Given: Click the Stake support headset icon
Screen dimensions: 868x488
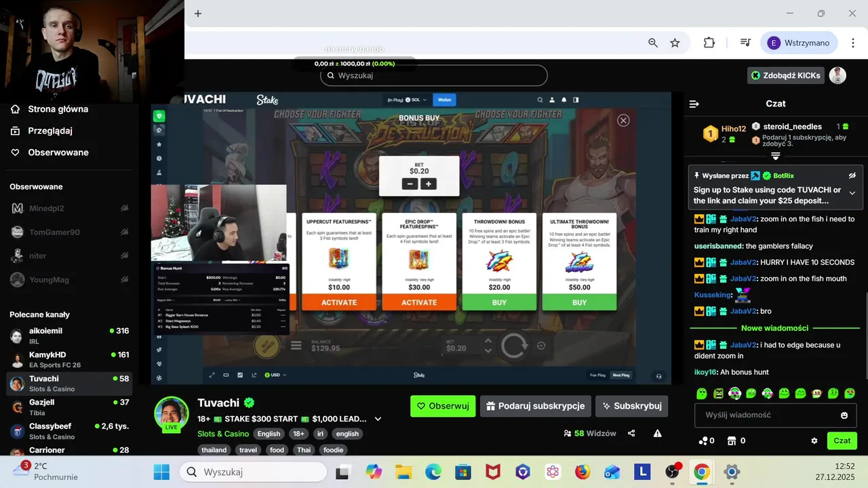Looking at the screenshot, I should coord(658,375).
